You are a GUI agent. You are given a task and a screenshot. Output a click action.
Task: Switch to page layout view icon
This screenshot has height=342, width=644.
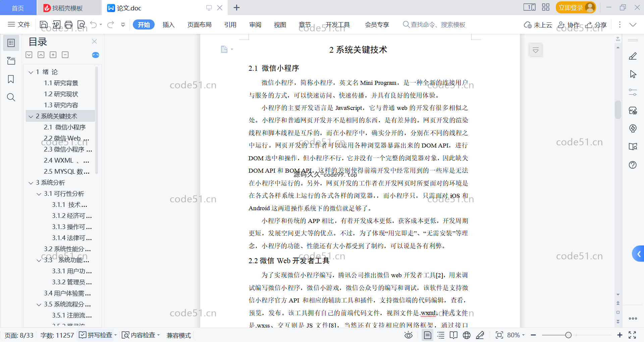(x=427, y=335)
